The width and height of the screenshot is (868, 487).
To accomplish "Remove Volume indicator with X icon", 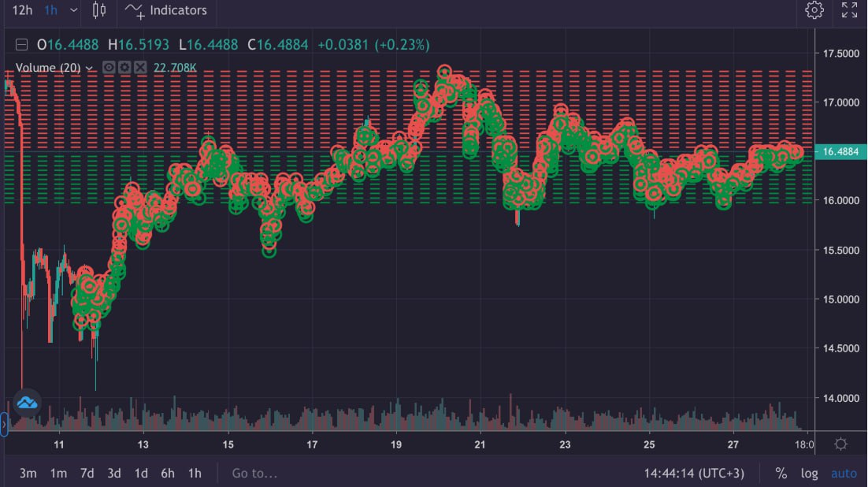I will coord(141,68).
